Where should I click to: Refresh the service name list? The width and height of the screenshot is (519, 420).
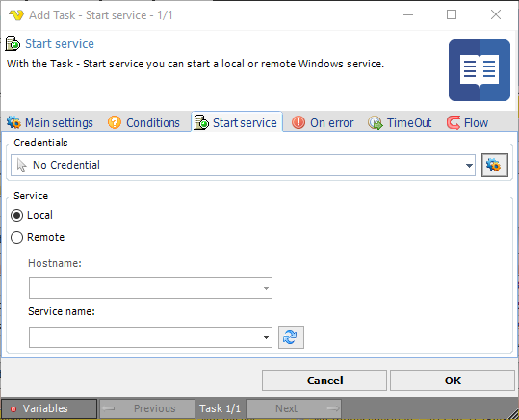tap(291, 337)
